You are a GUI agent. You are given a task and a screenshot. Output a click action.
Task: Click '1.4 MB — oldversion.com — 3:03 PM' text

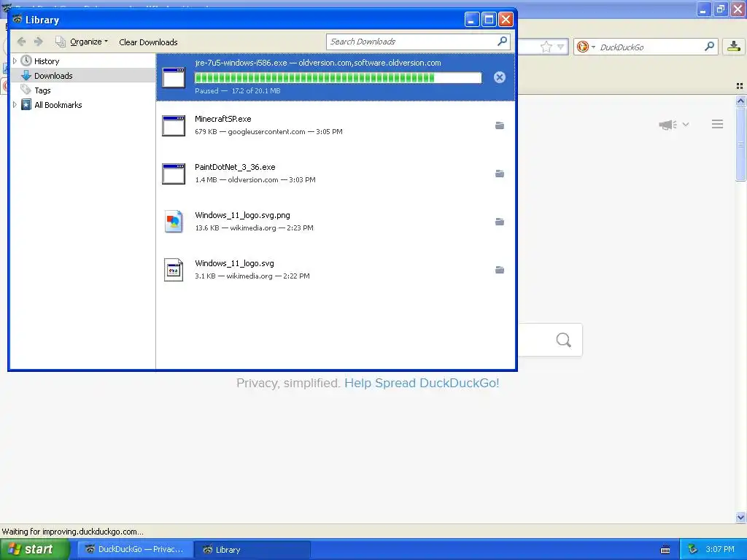[x=255, y=179]
